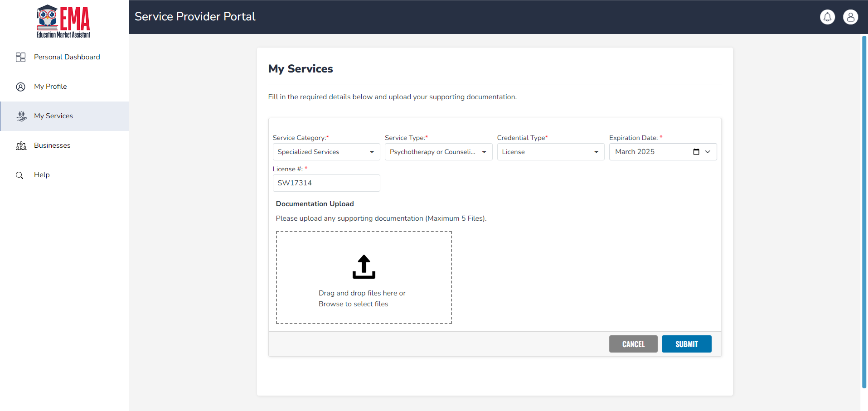Select Businesses in the sidebar
The height and width of the screenshot is (411, 868).
pos(52,145)
